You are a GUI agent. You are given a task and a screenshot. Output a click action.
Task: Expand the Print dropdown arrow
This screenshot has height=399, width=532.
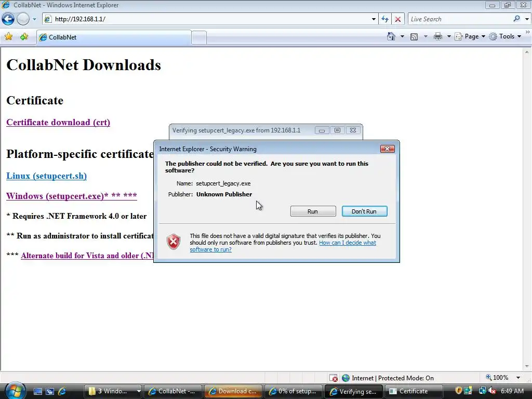(x=448, y=36)
